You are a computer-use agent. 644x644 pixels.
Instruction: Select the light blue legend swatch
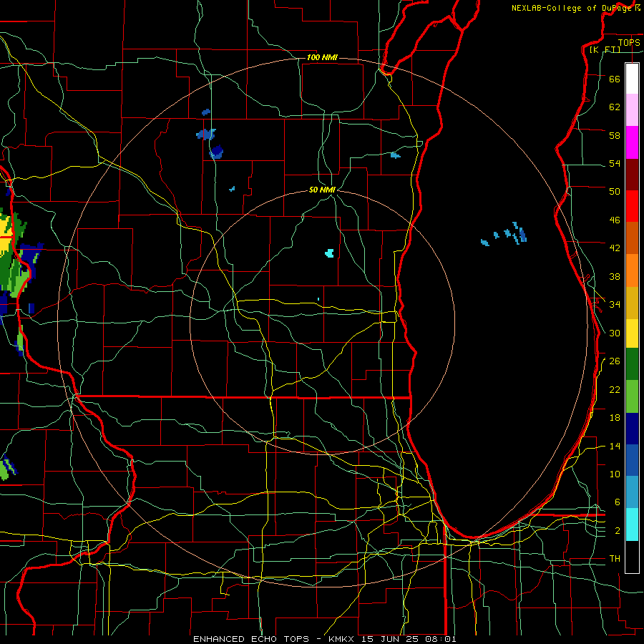tap(632, 492)
